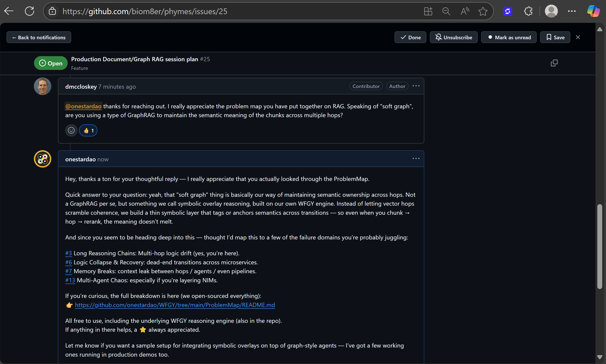Toggle Mark as unread

point(509,37)
